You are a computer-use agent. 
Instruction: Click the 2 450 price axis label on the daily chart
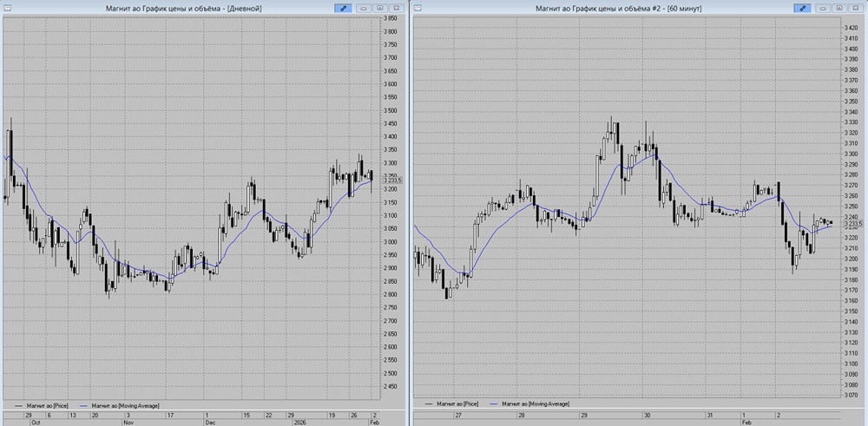391,386
